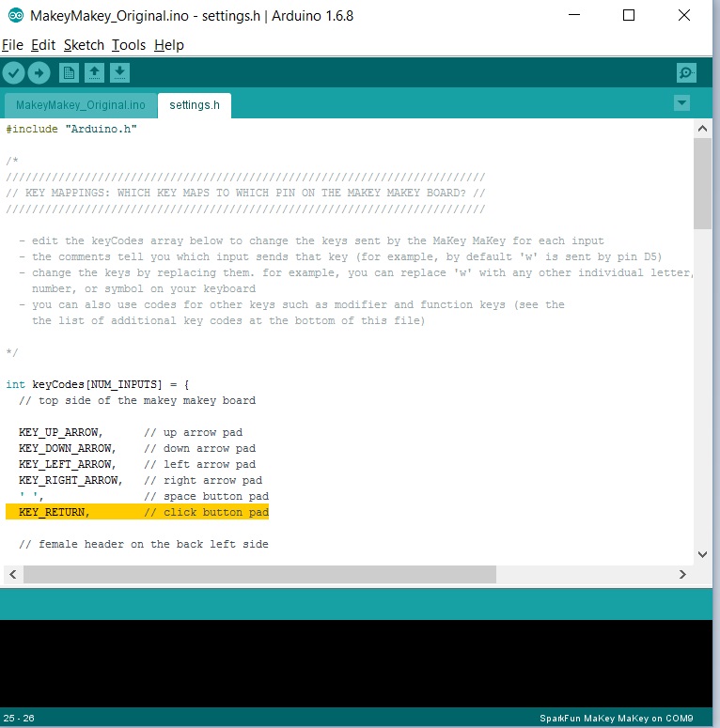720x728 pixels.
Task: Minimize the Arduino window
Action: tap(574, 15)
